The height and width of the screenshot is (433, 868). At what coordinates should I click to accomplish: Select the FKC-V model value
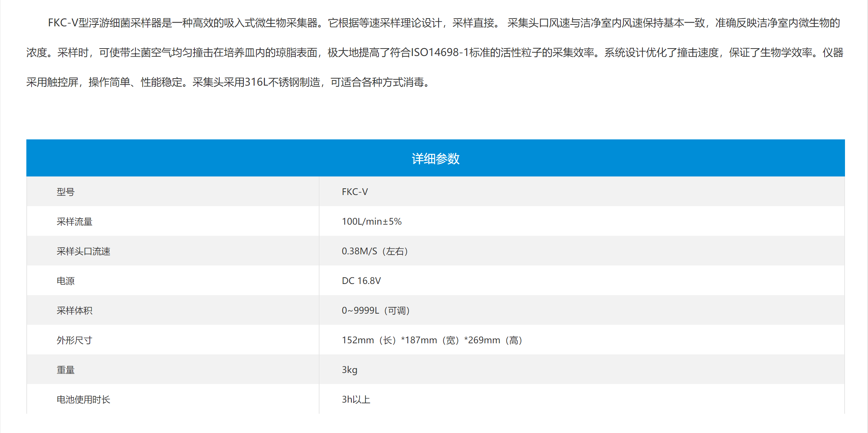click(x=355, y=192)
